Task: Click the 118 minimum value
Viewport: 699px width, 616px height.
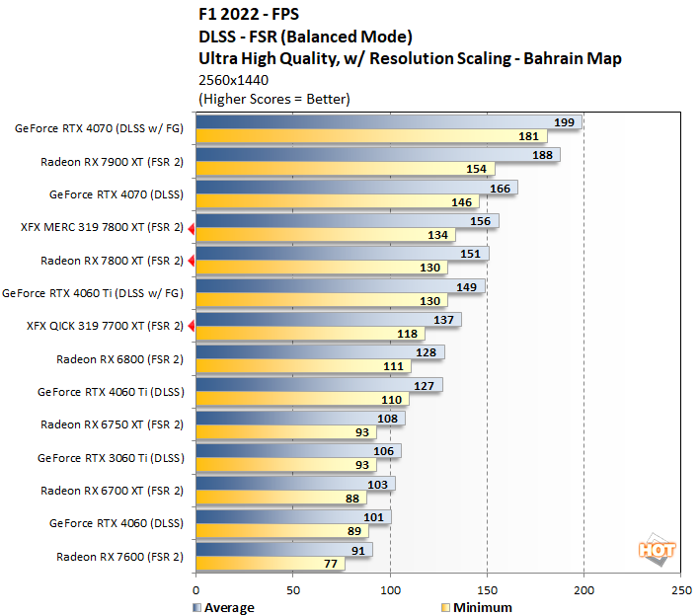Action: pyautogui.click(x=407, y=334)
